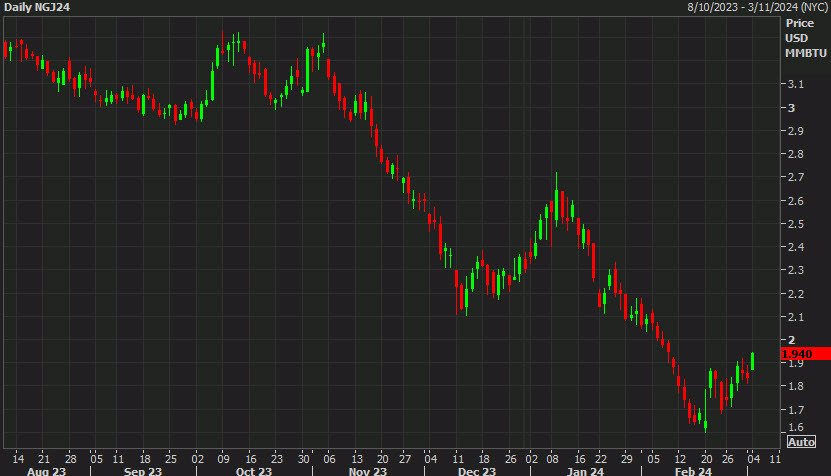Click the Jan 24 month label
The image size is (831, 476).
click(585, 471)
